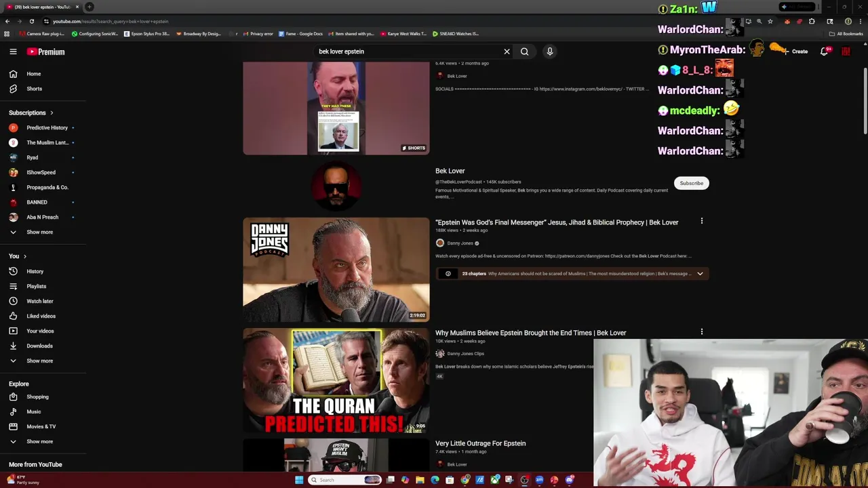This screenshot has height=488, width=868.
Task: Submit search with the magnifier icon
Action: [x=524, y=52]
